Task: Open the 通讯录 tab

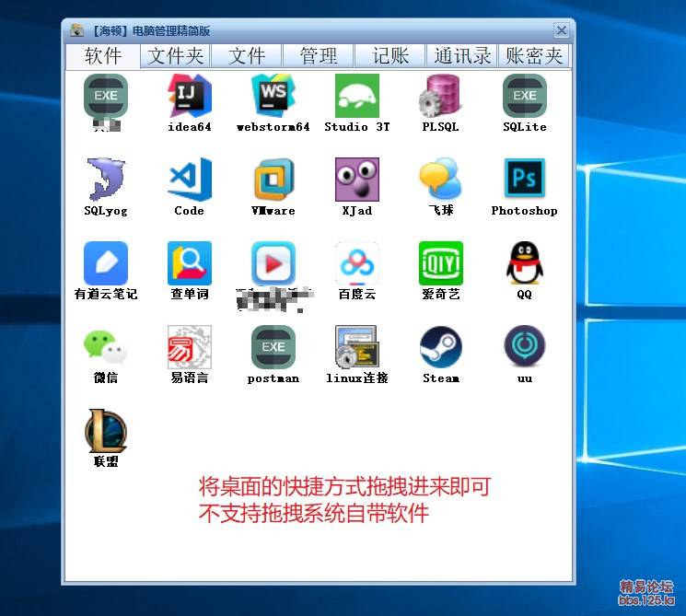Action: pos(462,56)
